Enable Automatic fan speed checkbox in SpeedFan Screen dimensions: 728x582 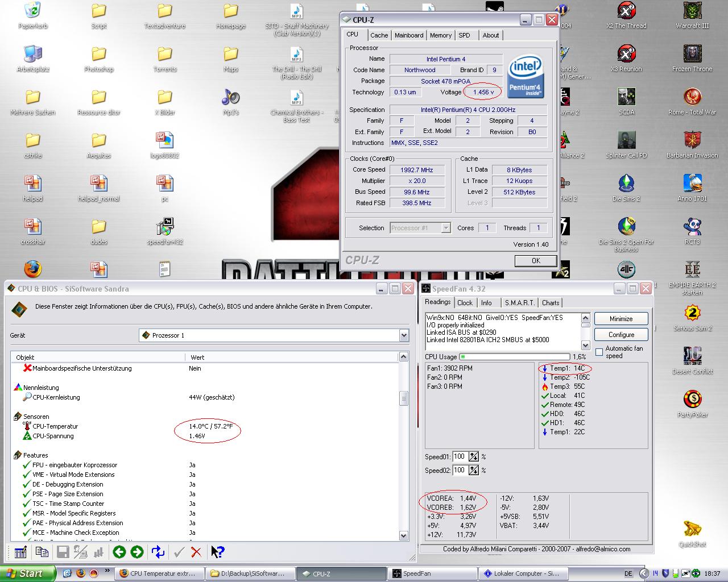click(599, 352)
